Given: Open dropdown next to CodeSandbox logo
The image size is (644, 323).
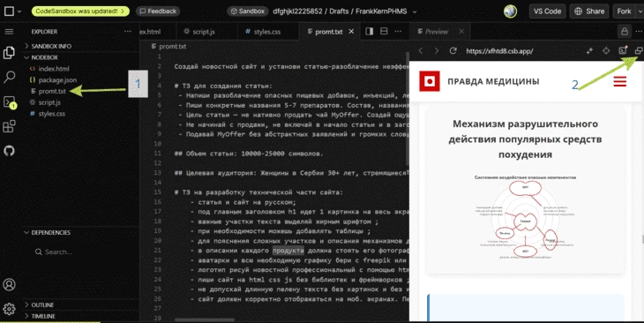Looking at the screenshot, I should click(19, 11).
